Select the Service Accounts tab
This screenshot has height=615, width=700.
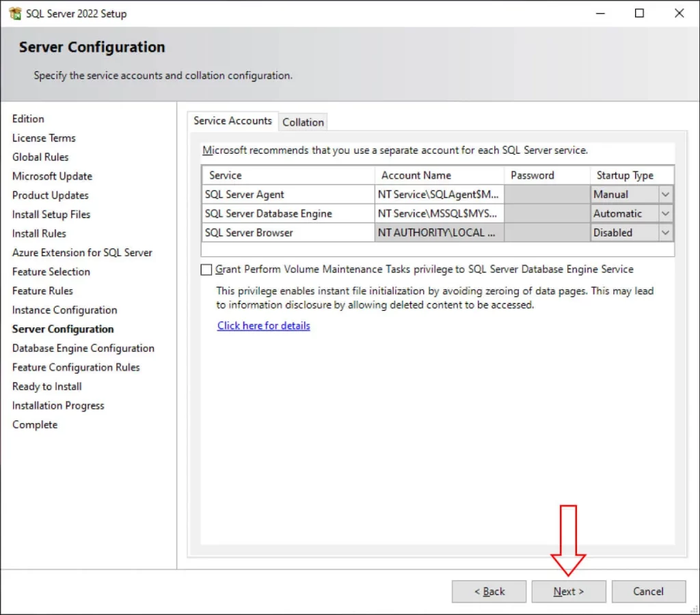pos(232,120)
